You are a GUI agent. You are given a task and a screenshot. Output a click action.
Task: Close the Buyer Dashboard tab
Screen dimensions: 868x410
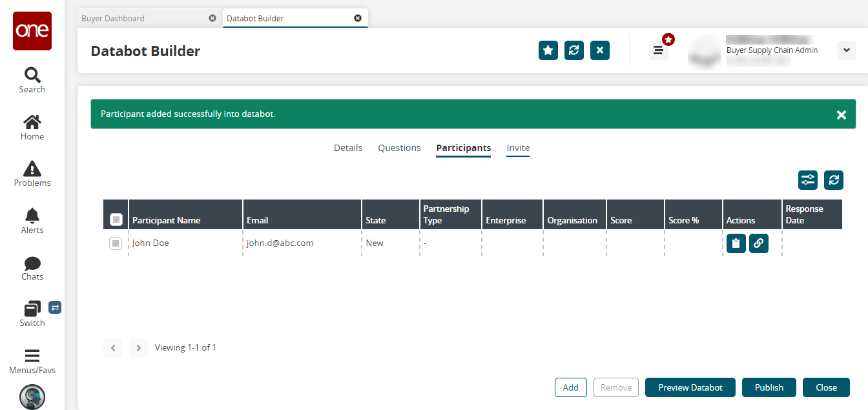click(x=212, y=18)
